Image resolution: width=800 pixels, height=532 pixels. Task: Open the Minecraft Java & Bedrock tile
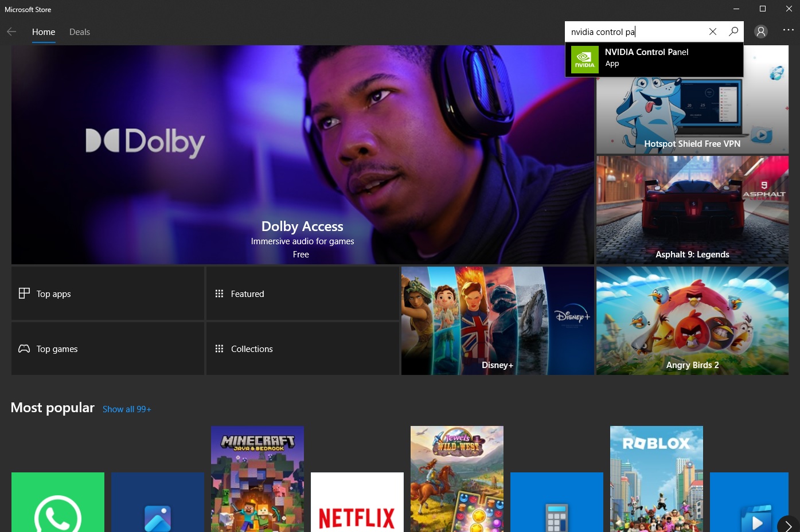point(257,479)
